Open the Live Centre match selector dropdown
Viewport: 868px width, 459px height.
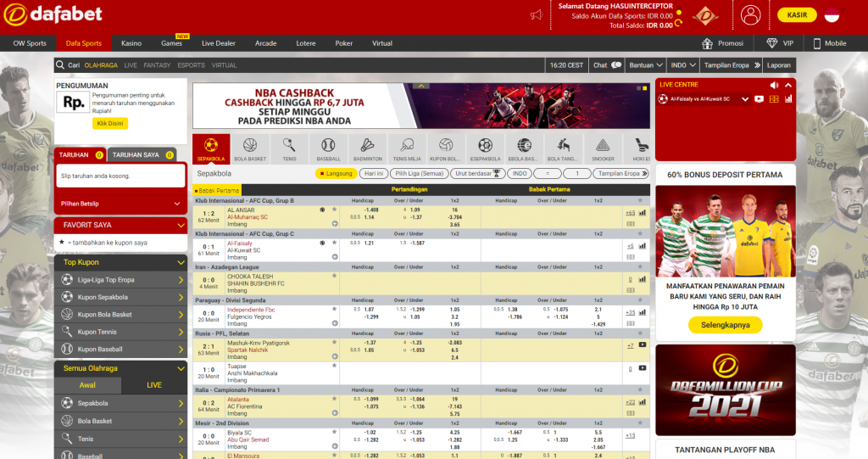(x=744, y=99)
